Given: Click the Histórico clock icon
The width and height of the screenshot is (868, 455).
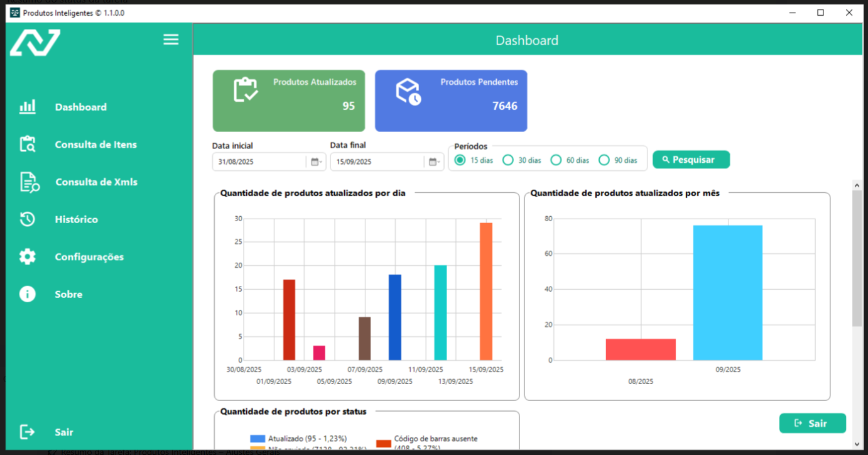Looking at the screenshot, I should (28, 219).
